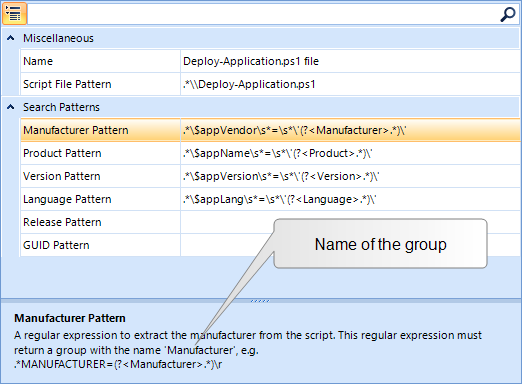Grab the description pane splitter handle
Screen dimensions: 522x384
(260, 301)
